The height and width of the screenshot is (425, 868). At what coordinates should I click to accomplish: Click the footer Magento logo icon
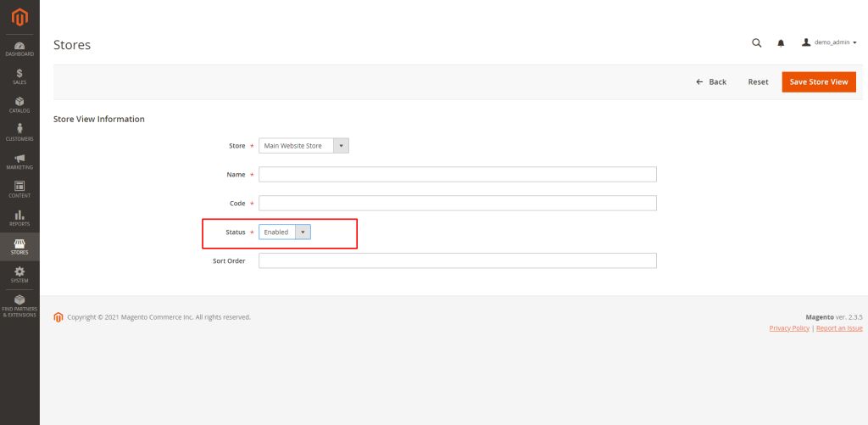pyautogui.click(x=58, y=317)
